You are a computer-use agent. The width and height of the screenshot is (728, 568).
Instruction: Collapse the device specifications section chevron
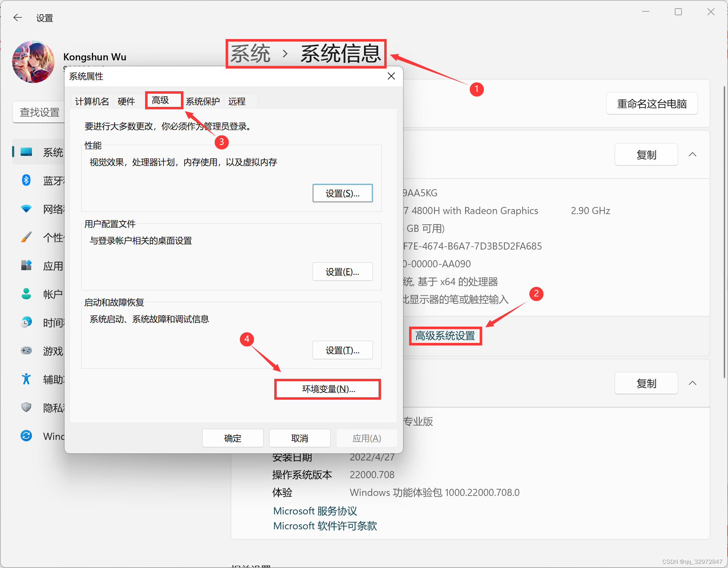coord(692,154)
